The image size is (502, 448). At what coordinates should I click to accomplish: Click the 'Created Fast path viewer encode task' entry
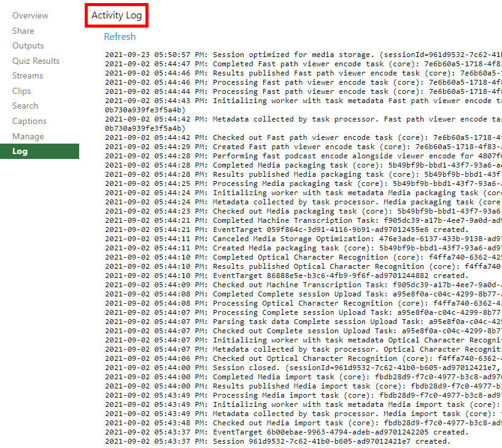coord(303,147)
